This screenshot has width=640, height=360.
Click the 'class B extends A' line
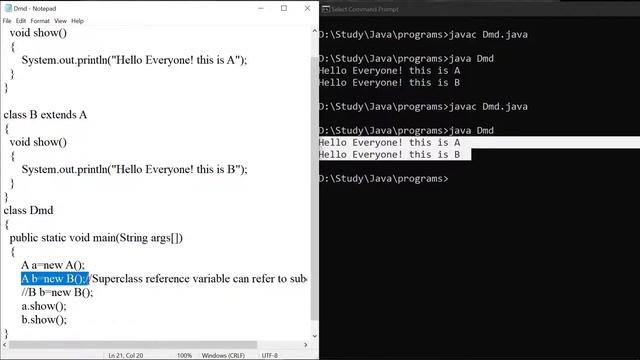click(x=45, y=115)
